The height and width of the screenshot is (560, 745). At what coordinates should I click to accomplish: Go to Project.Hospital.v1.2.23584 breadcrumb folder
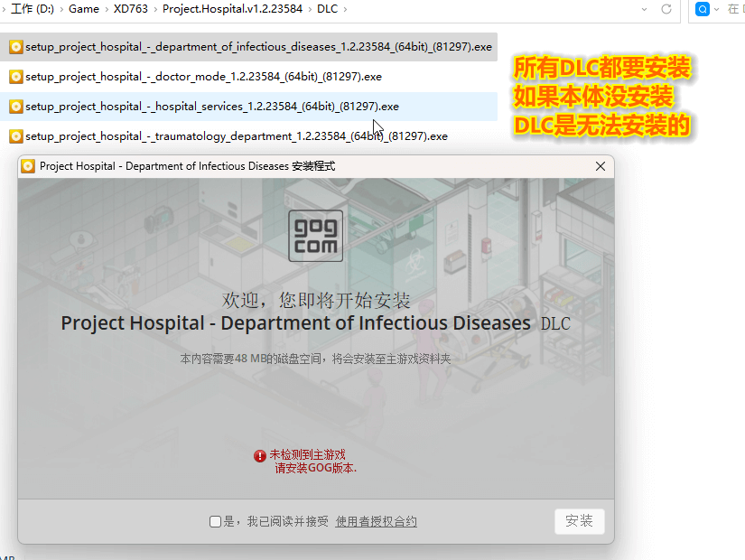(232, 9)
